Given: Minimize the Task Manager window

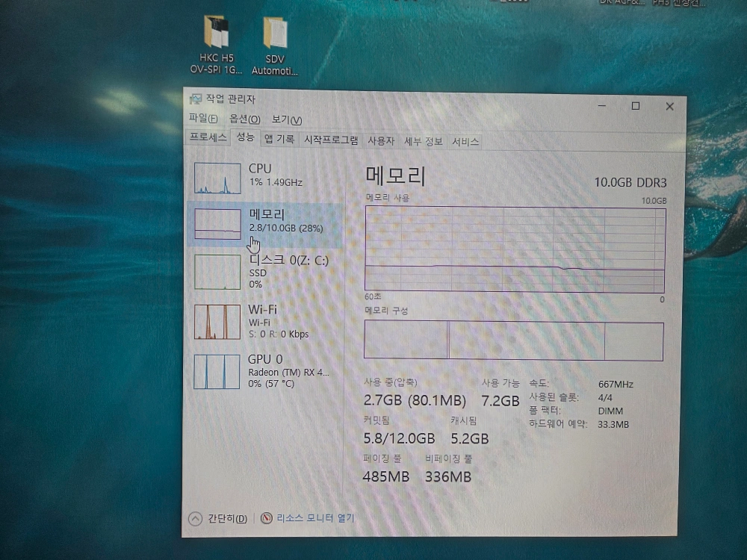Looking at the screenshot, I should pyautogui.click(x=602, y=105).
